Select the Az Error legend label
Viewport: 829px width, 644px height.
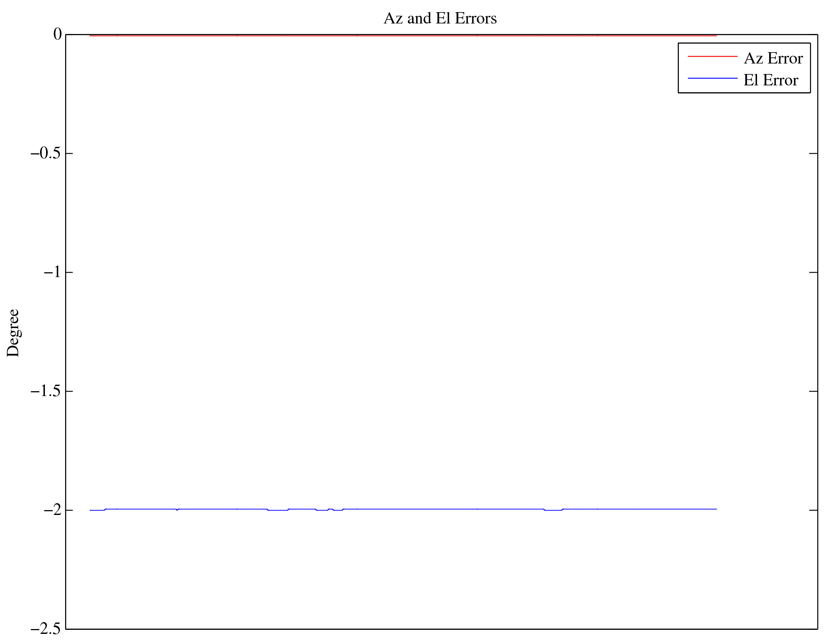773,59
